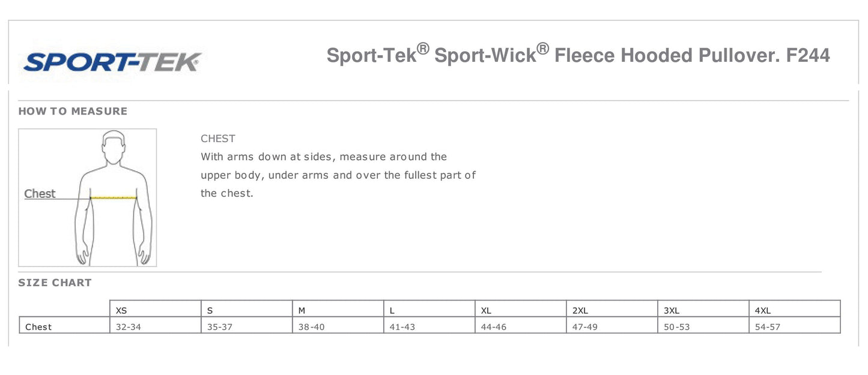The height and width of the screenshot is (375, 868).
Task: Click the 47-49 chest measurement cell
Action: point(585,327)
